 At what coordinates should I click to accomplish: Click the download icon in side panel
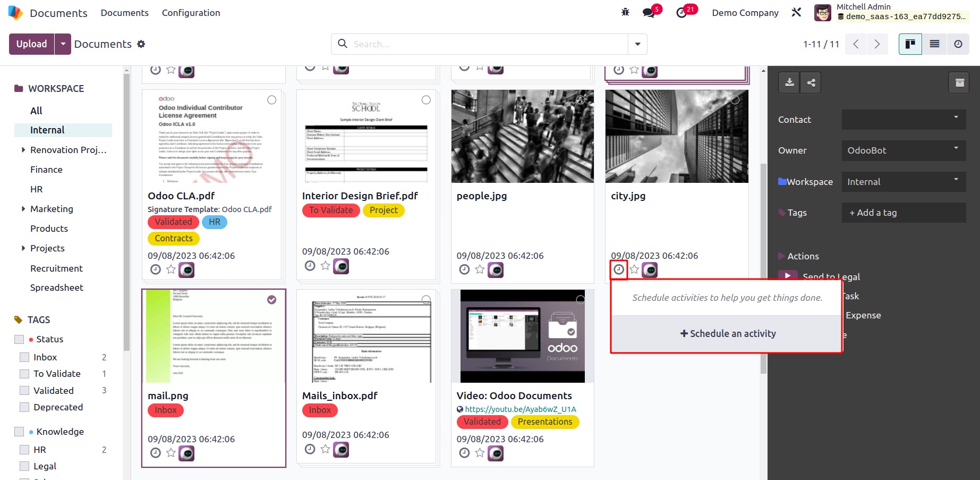click(x=789, y=82)
